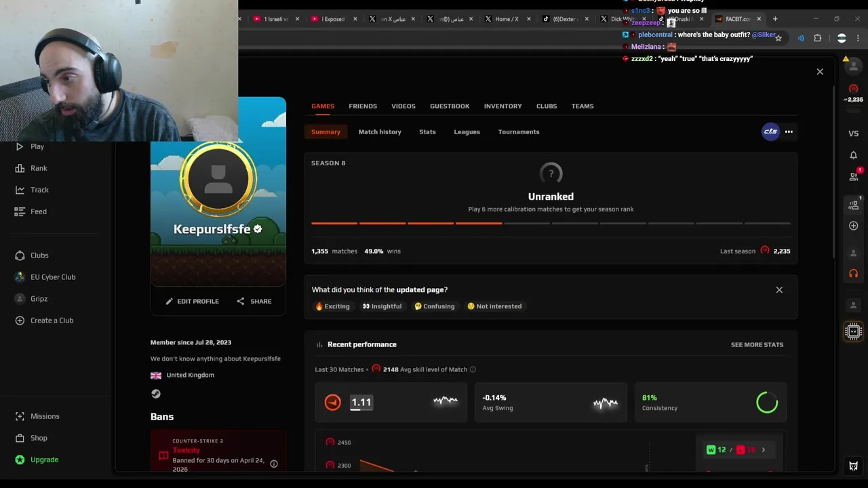Click the CS2 game selector badge

pos(770,131)
